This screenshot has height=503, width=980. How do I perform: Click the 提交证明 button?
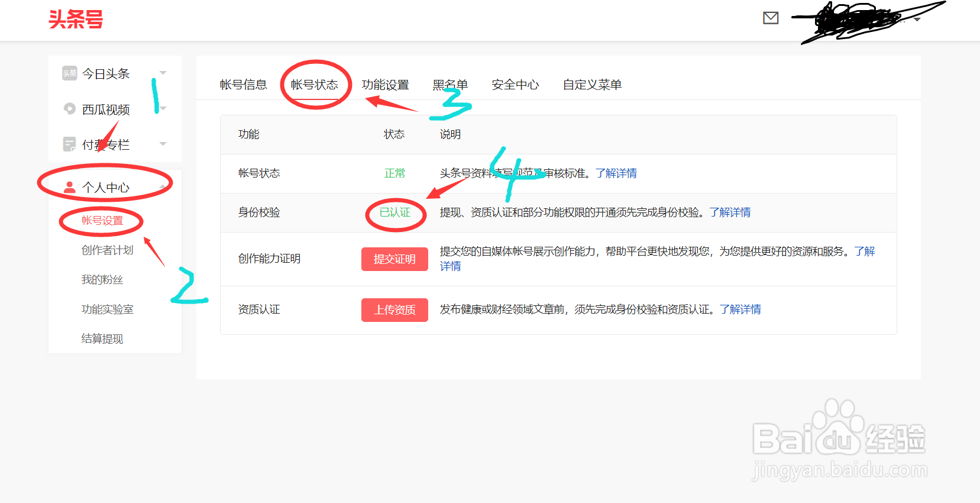click(x=394, y=259)
